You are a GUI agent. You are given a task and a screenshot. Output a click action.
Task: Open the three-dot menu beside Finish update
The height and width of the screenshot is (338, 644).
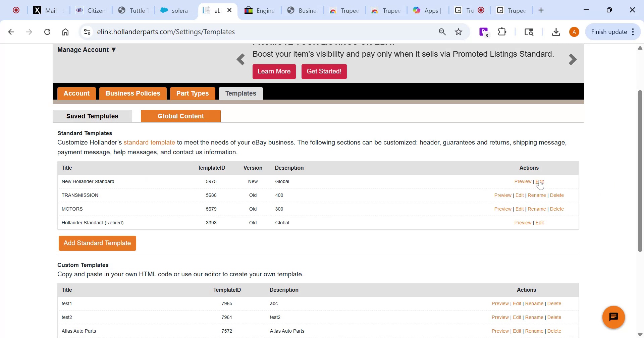tap(633, 32)
